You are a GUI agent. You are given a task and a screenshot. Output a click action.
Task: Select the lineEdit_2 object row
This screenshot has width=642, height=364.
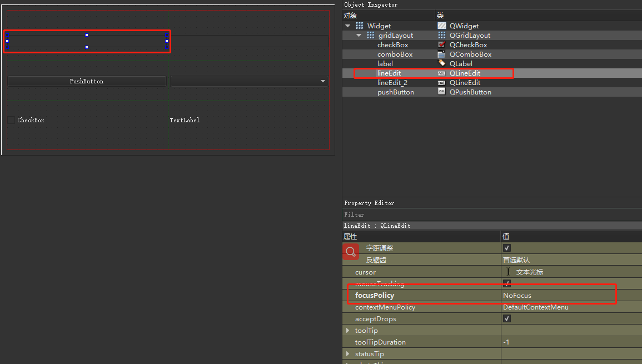coord(492,82)
